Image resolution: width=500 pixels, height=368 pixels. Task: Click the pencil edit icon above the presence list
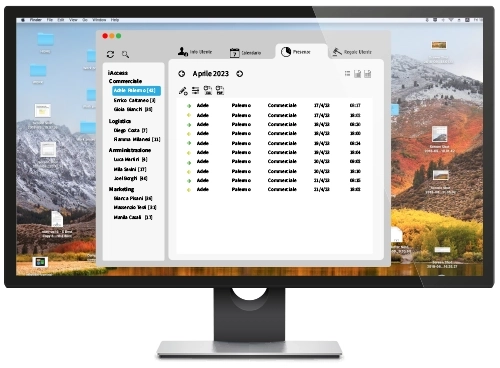183,90
